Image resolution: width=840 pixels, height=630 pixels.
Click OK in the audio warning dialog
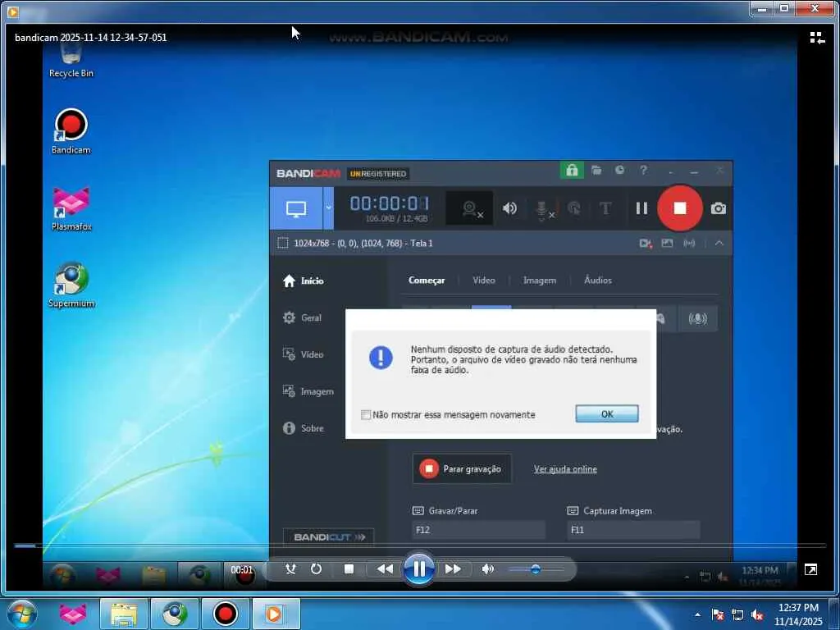point(607,413)
